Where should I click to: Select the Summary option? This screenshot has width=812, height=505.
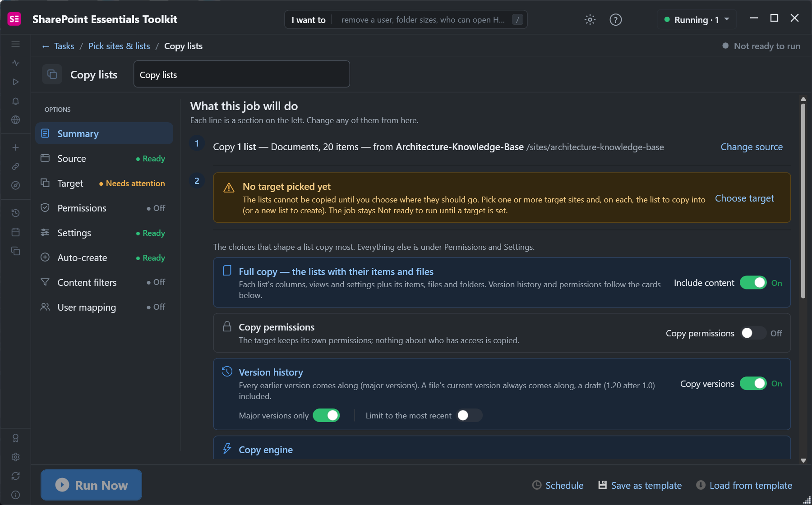click(x=104, y=133)
